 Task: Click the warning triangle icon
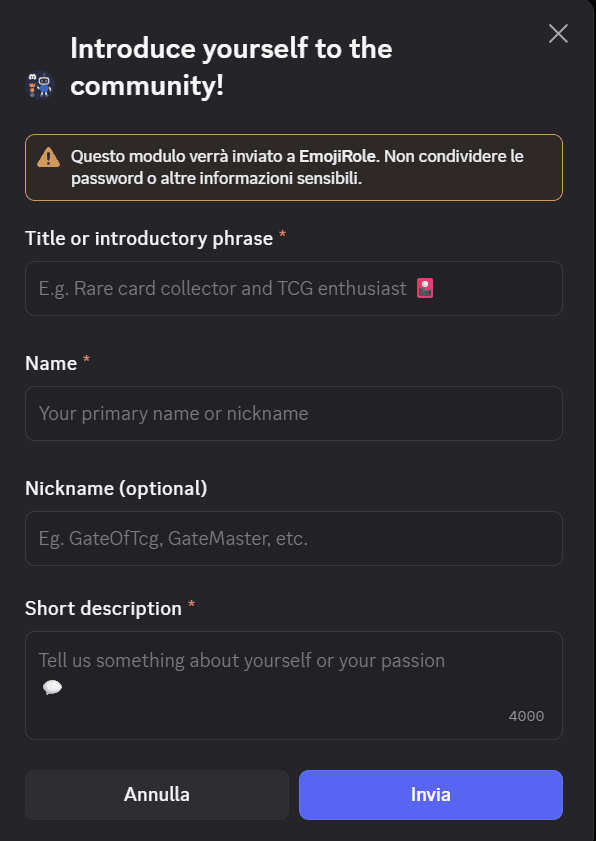pos(48,157)
